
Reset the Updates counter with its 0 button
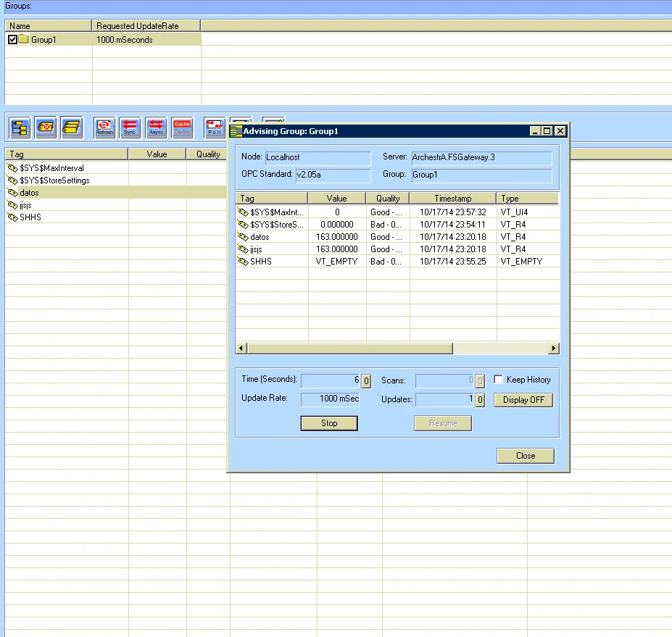click(x=480, y=400)
